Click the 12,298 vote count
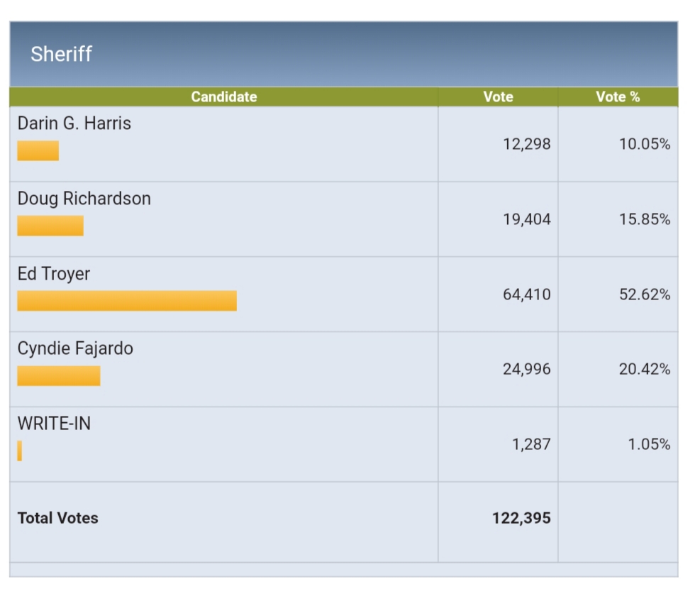Screen dimensions: 700x606 [526, 144]
